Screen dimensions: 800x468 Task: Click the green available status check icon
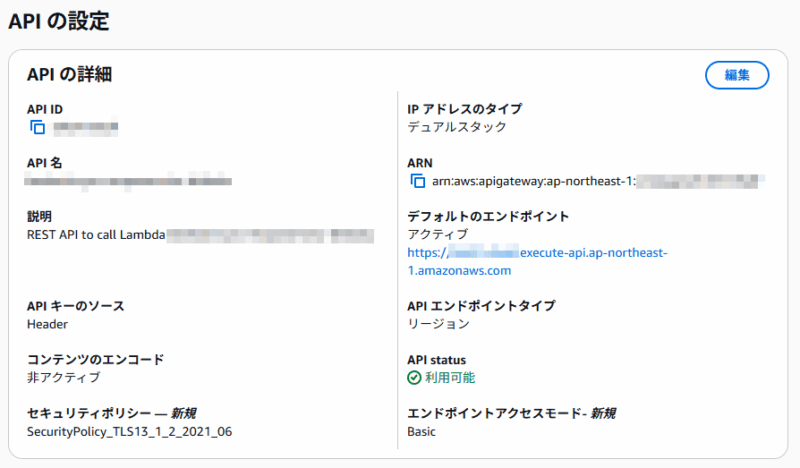414,378
